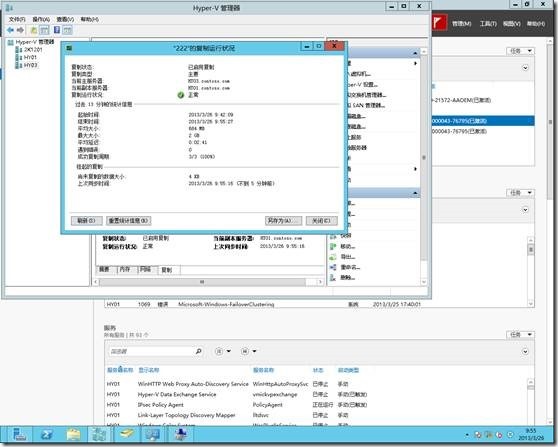
Task: Open the 文件(F) menu in Hyper-V Manager
Action: [17, 19]
